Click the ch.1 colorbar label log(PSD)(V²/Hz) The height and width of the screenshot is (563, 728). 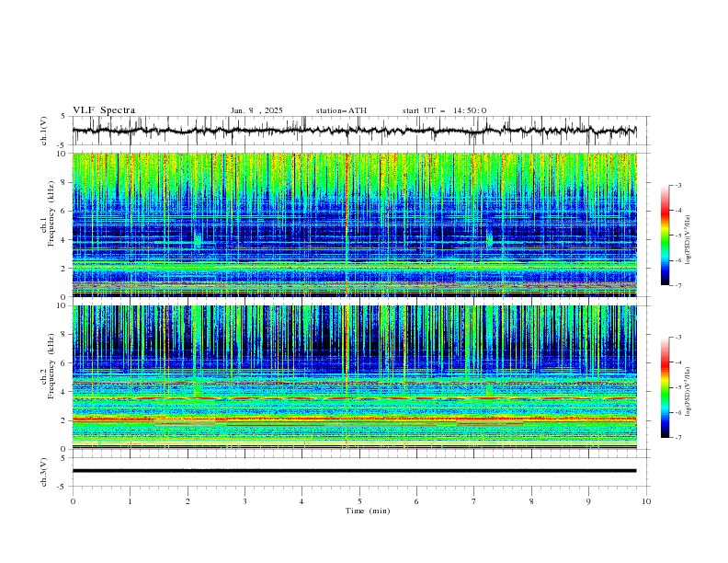coord(688,240)
